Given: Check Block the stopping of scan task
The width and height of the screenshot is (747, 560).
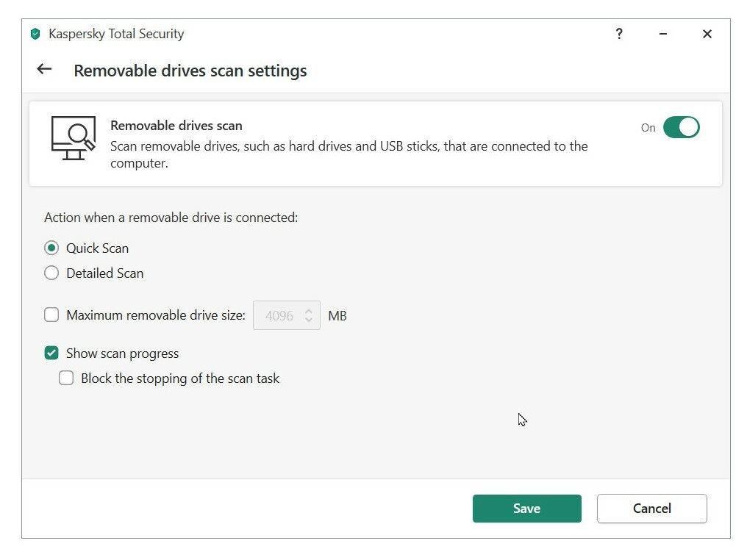Looking at the screenshot, I should click(x=66, y=378).
